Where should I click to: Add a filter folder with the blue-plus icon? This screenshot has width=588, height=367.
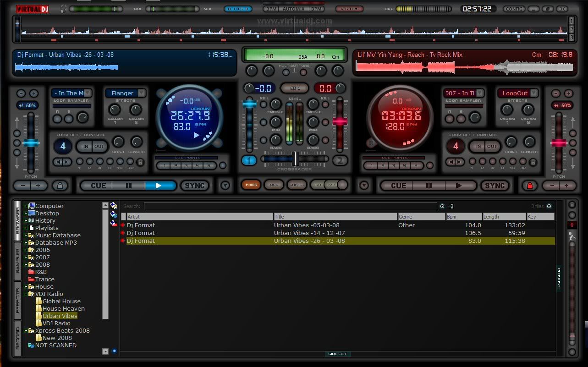pyautogui.click(x=114, y=214)
